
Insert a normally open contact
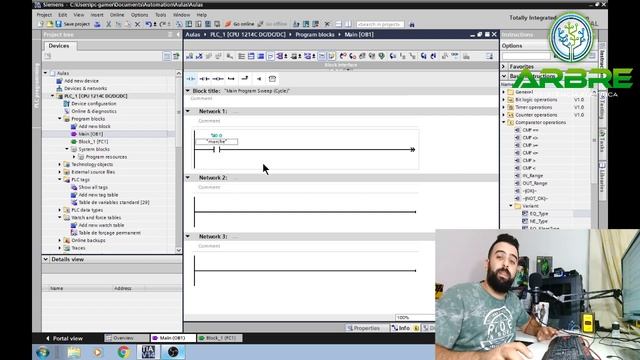pyautogui.click(x=191, y=78)
